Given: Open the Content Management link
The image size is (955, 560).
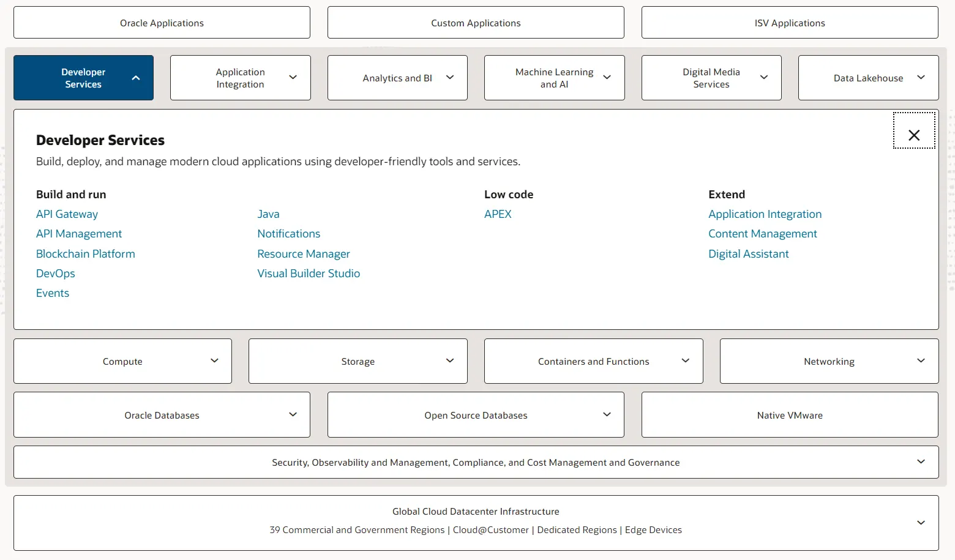Looking at the screenshot, I should tap(763, 234).
